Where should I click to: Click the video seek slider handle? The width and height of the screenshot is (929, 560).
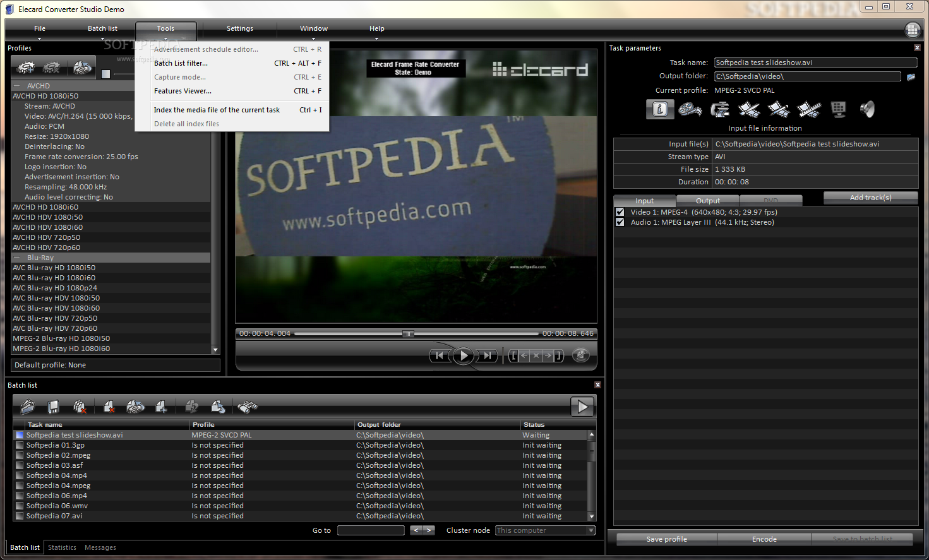409,333
